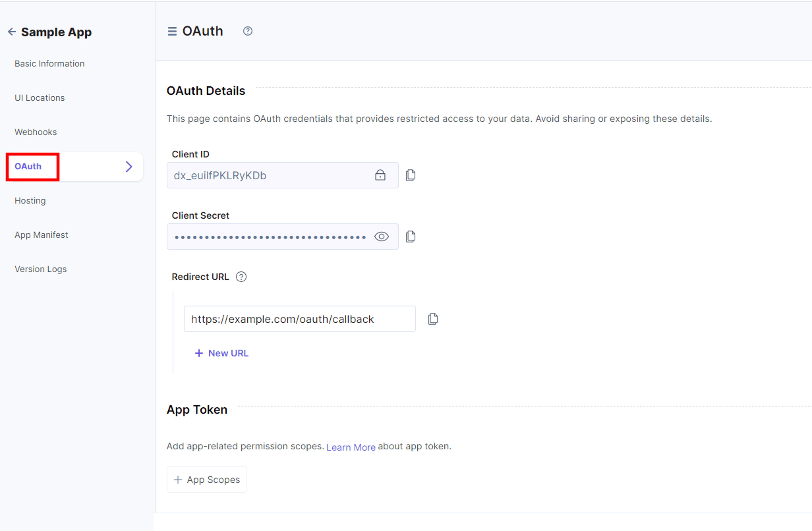
Task: Click the Sample App title
Action: (56, 32)
